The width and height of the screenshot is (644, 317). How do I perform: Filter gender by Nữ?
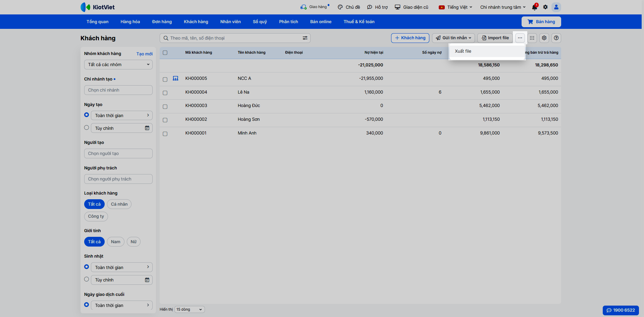[133, 242]
